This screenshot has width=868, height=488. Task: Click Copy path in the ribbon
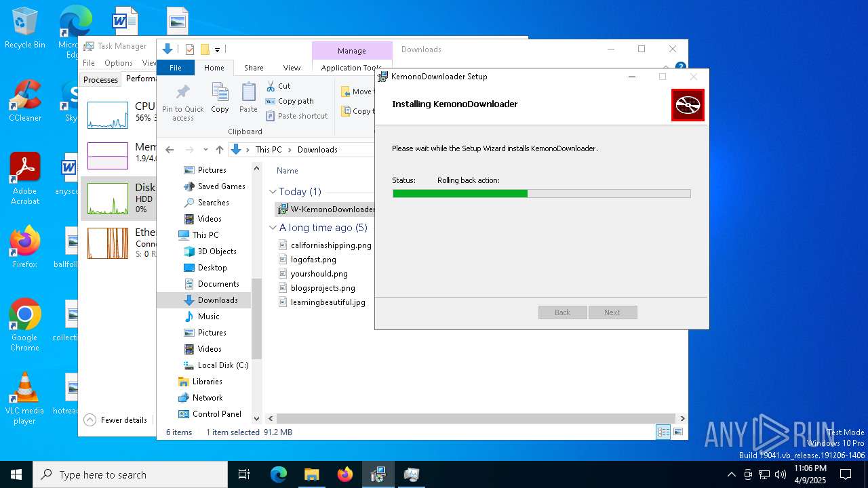(290, 101)
